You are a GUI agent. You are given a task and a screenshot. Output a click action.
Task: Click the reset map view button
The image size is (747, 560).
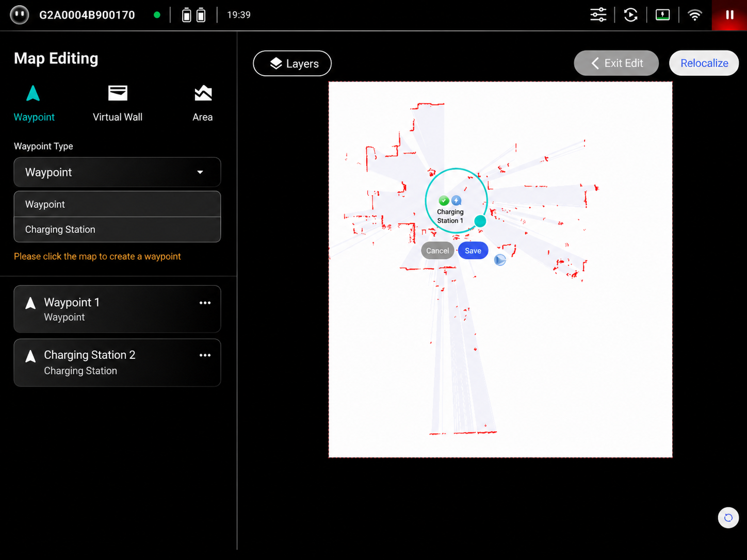click(x=728, y=518)
